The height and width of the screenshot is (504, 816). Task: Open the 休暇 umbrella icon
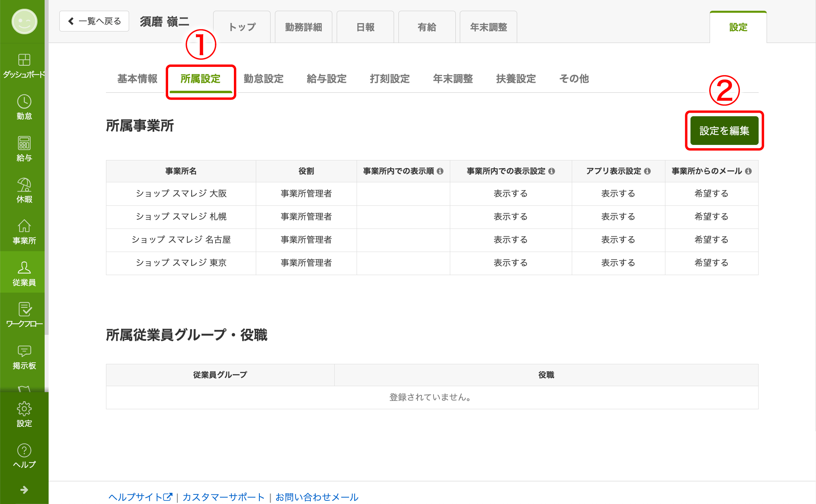(x=24, y=185)
